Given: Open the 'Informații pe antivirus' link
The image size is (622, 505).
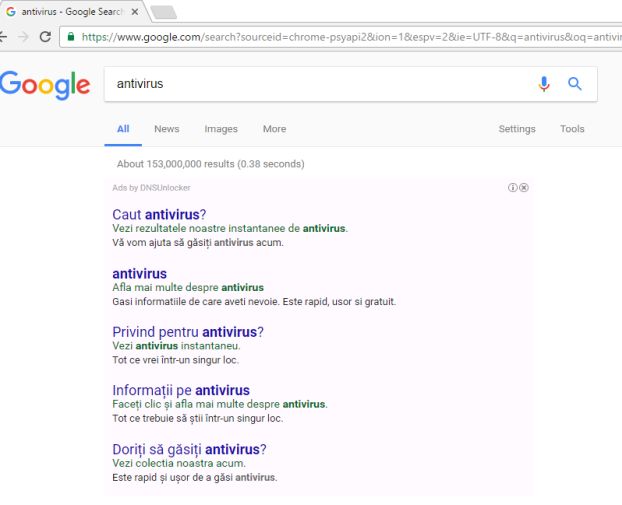Looking at the screenshot, I should (x=181, y=390).
